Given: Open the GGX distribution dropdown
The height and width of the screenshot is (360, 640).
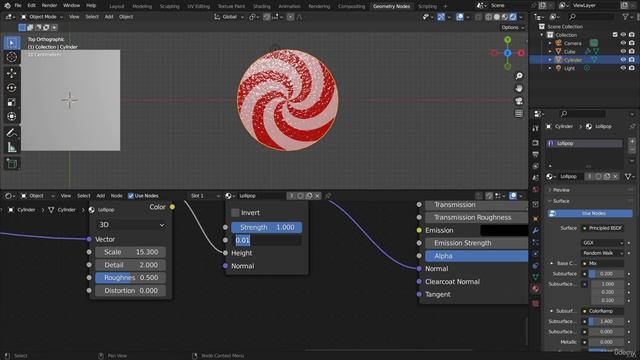Looking at the screenshot, I should pos(602,243).
